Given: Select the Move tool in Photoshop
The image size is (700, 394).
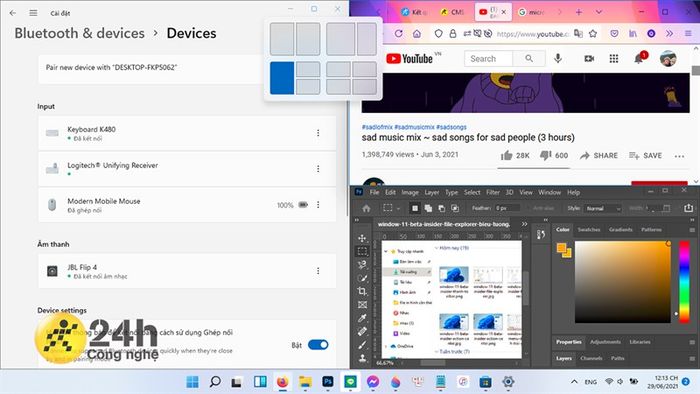Looking at the screenshot, I should coord(362,238).
